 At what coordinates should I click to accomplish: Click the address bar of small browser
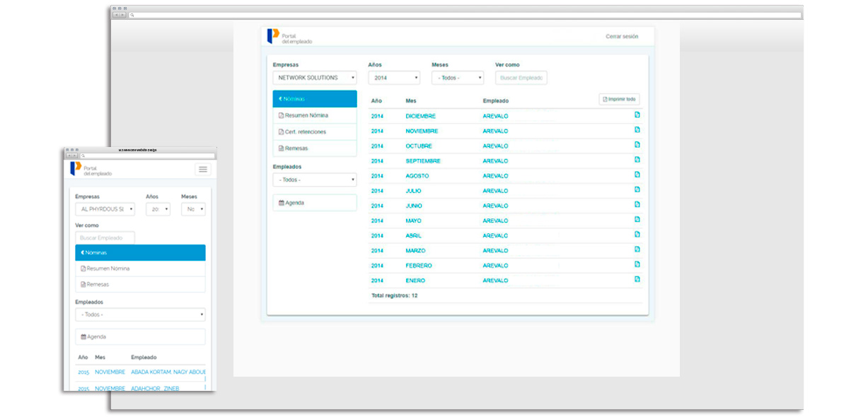pyautogui.click(x=146, y=155)
